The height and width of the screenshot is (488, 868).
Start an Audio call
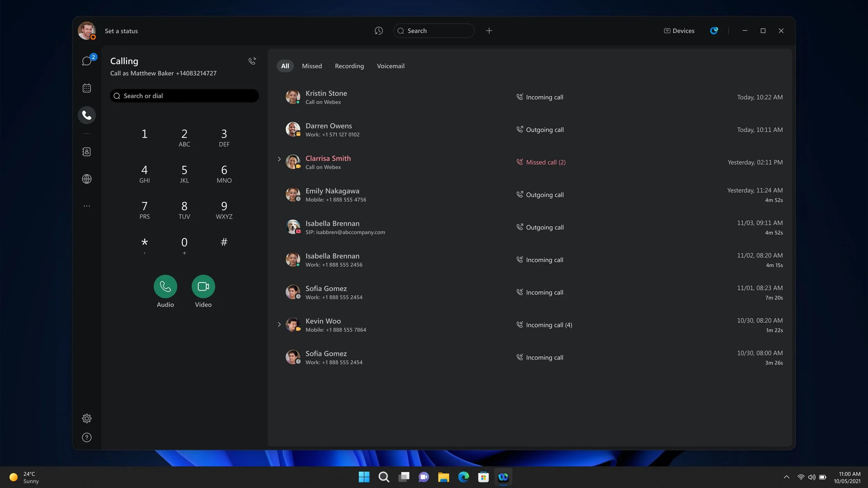(165, 286)
